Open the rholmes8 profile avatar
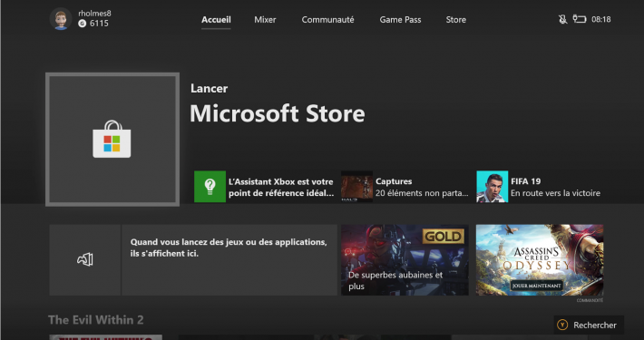 (61, 19)
